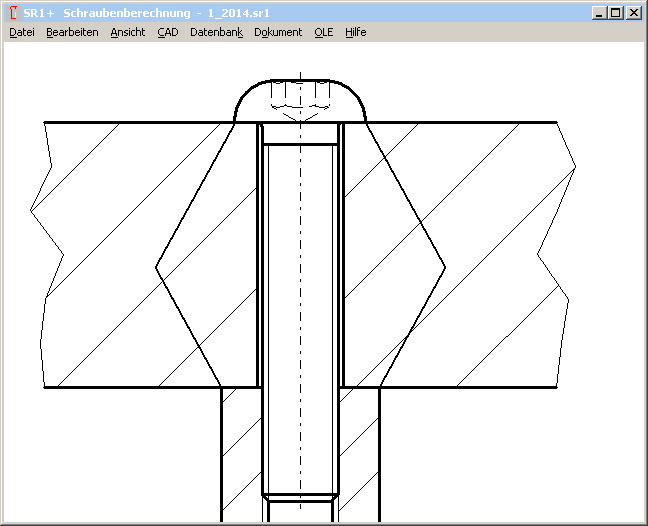Viewport: 648px width, 526px height.
Task: Open the Ansicht menu
Action: (128, 32)
